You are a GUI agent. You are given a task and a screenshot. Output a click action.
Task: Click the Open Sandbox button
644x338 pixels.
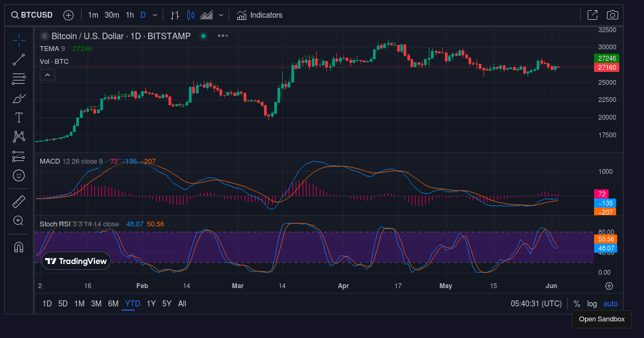pyautogui.click(x=602, y=319)
